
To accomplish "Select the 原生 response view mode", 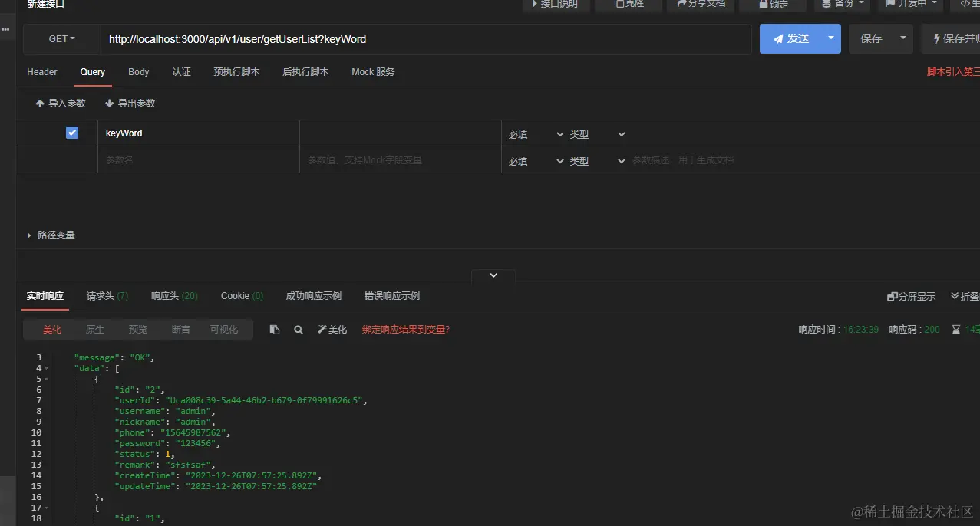I will [95, 330].
